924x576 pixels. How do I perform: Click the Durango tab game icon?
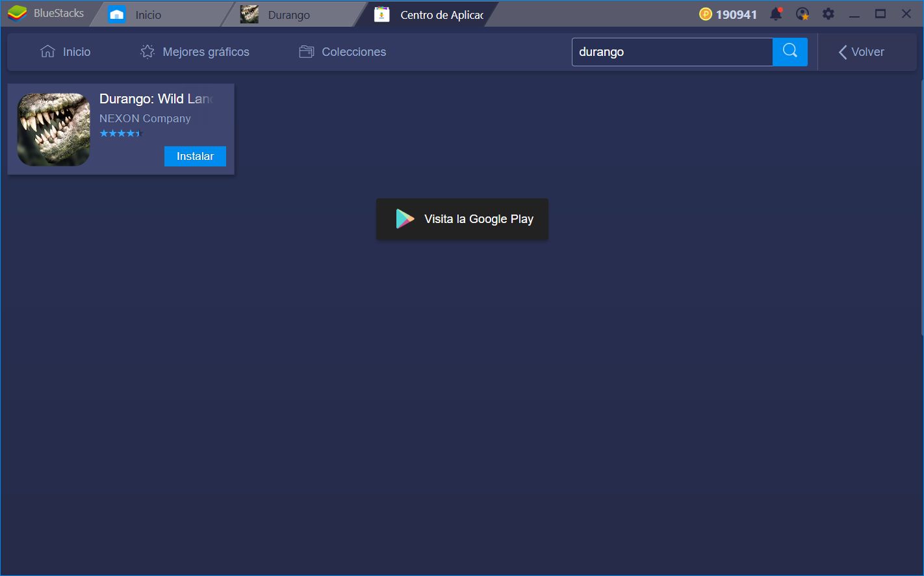[x=249, y=14]
